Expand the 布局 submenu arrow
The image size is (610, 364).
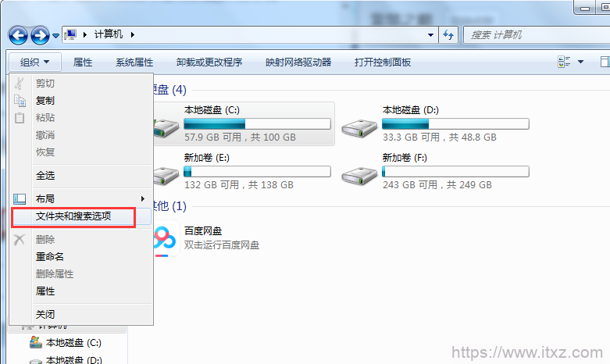[143, 198]
